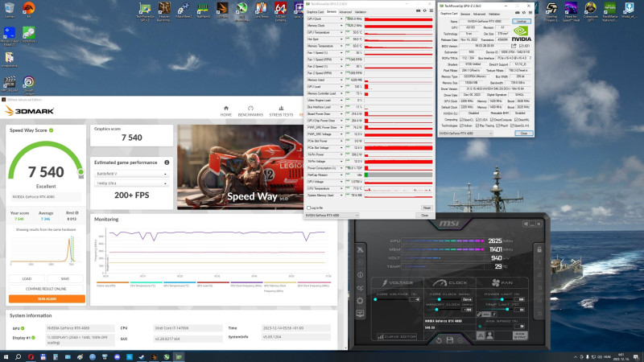Image resolution: width=644 pixels, height=362 pixels.
Task: Open Afterburner settings gear icon
Action: 360,301
